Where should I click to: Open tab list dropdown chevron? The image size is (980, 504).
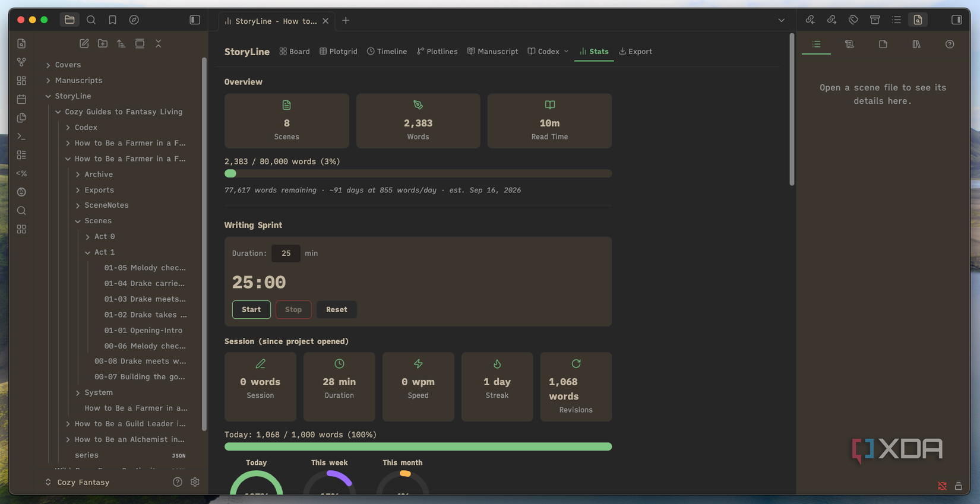coord(781,20)
